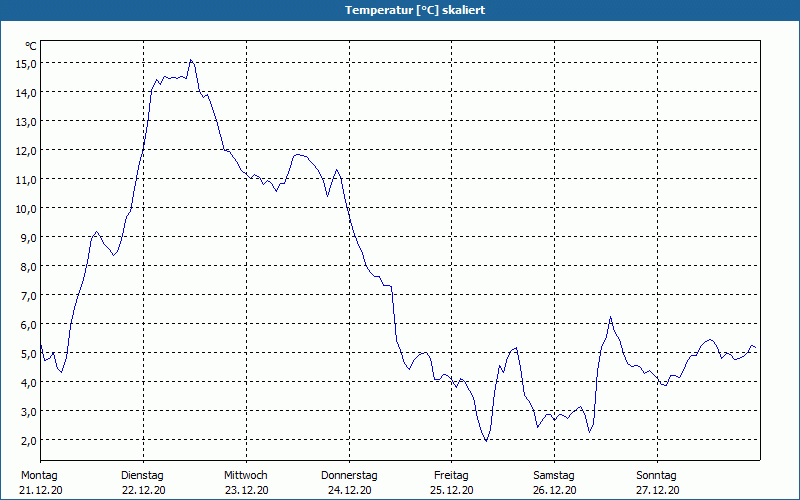Click the lowest curve point on Freitag
The width and height of the screenshot is (800, 500).
click(x=486, y=441)
